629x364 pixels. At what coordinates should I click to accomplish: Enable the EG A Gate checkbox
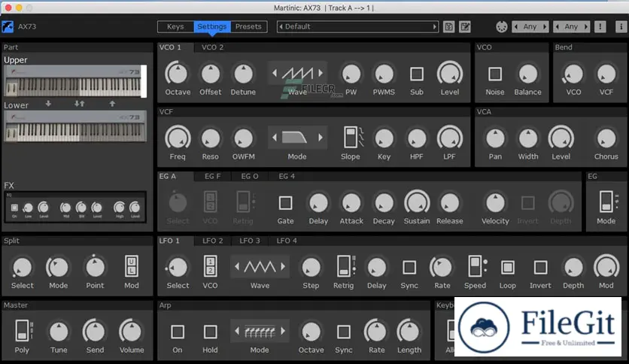click(x=285, y=203)
